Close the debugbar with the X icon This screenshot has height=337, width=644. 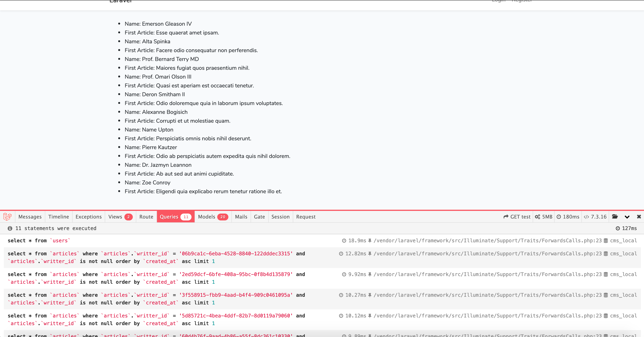coord(639,217)
